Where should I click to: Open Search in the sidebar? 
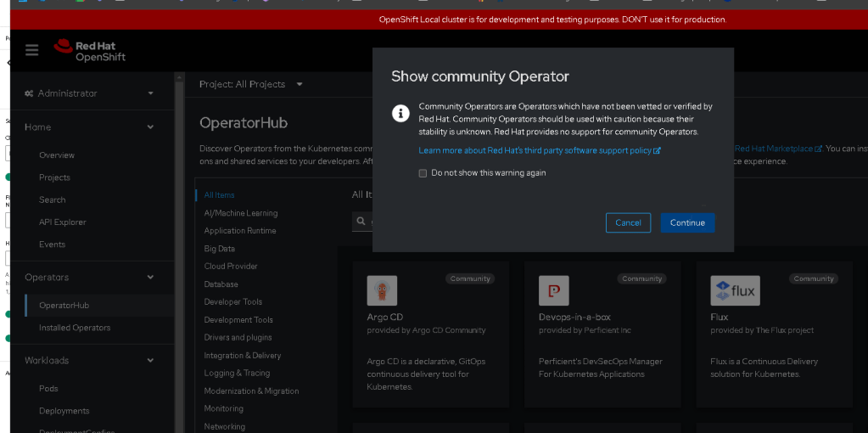click(52, 200)
